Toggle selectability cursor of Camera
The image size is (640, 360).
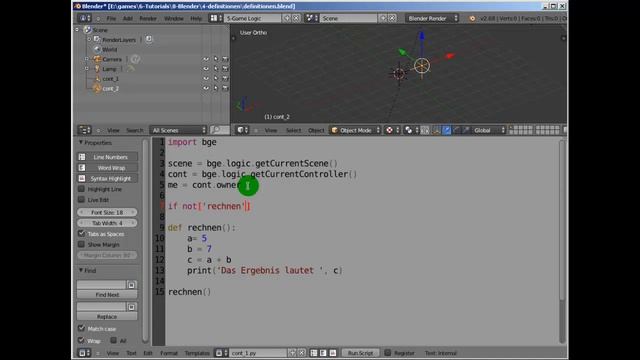(216, 59)
